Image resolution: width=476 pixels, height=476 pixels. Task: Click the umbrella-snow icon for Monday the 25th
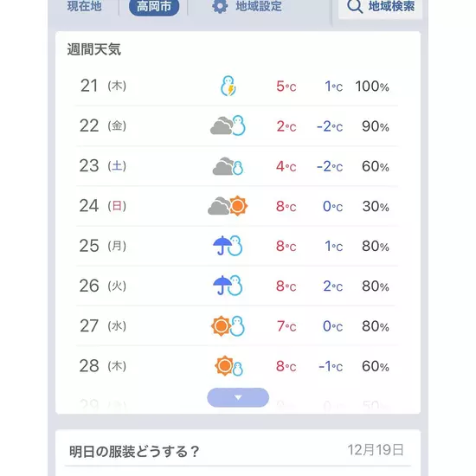228,246
